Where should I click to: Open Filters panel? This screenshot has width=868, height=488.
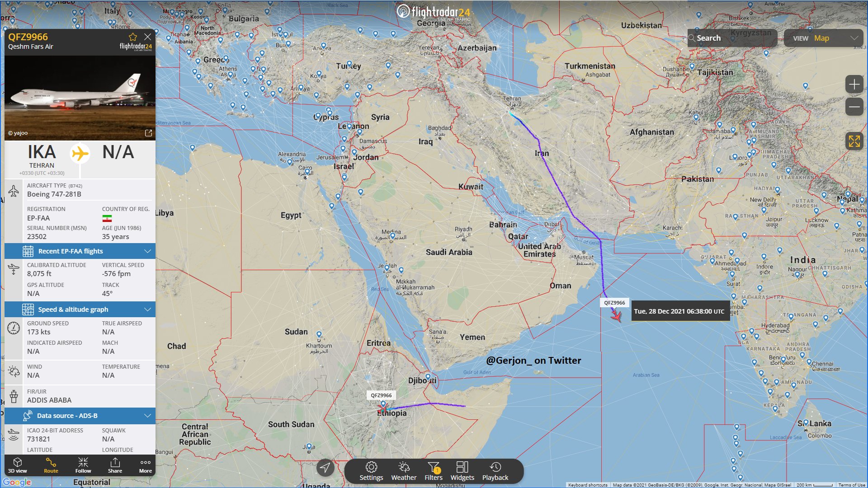tap(434, 471)
